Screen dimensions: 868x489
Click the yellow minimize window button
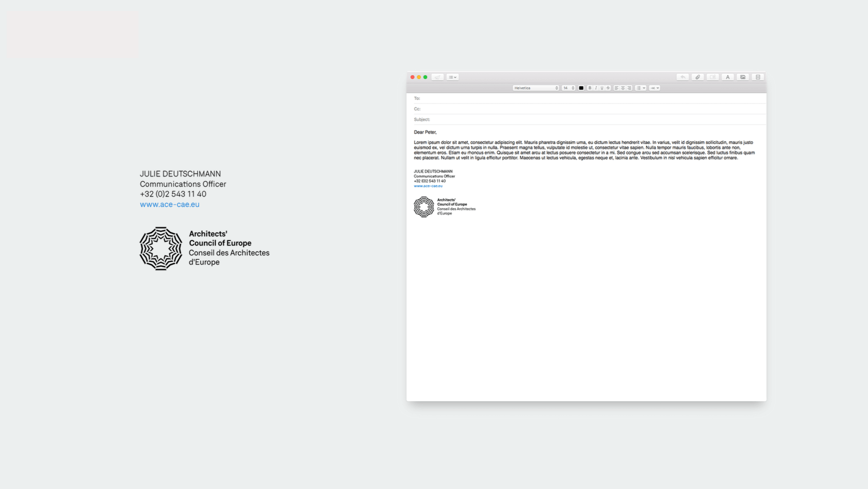coord(419,77)
